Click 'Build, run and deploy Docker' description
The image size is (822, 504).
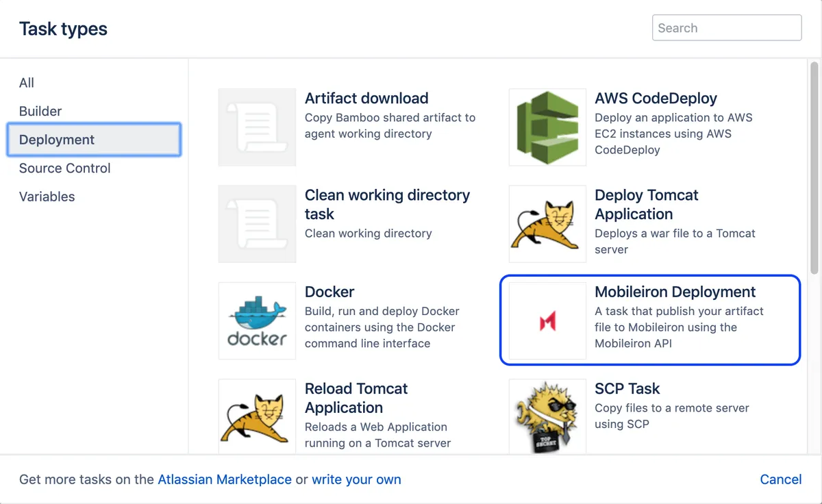click(382, 327)
